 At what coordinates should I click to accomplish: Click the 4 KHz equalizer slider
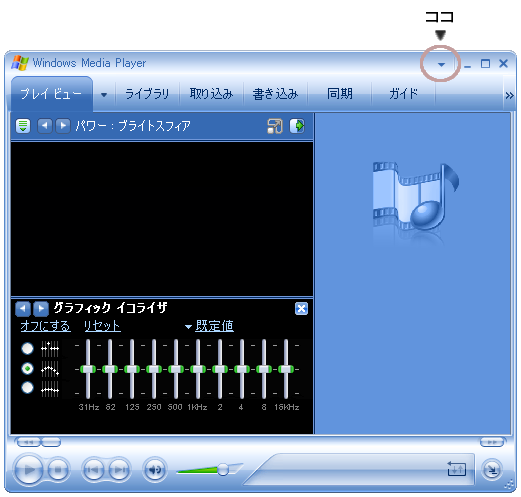click(x=242, y=369)
